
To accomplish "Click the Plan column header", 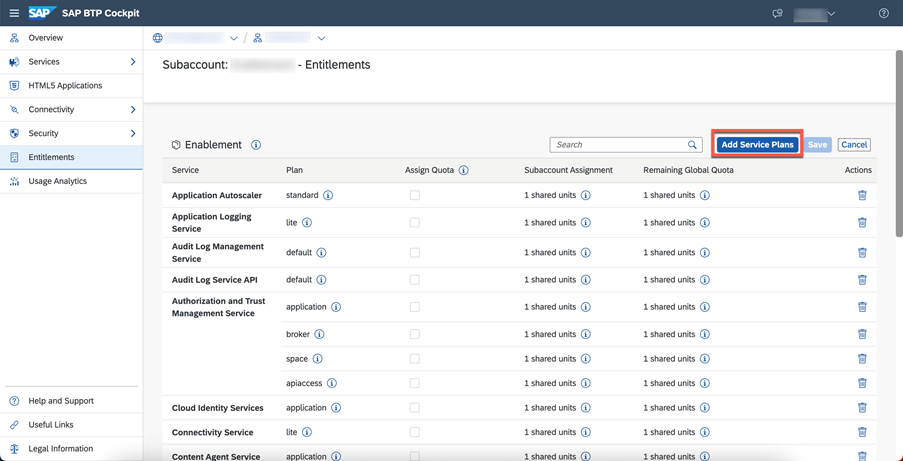I will (x=294, y=170).
